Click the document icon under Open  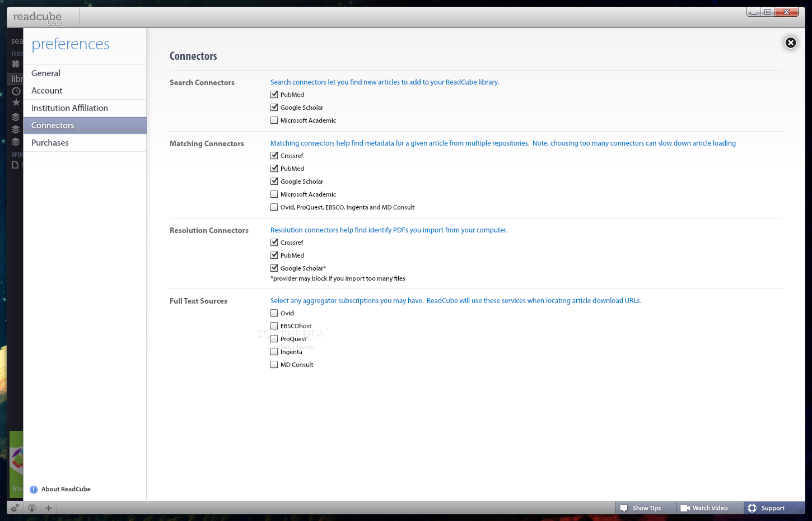click(15, 165)
